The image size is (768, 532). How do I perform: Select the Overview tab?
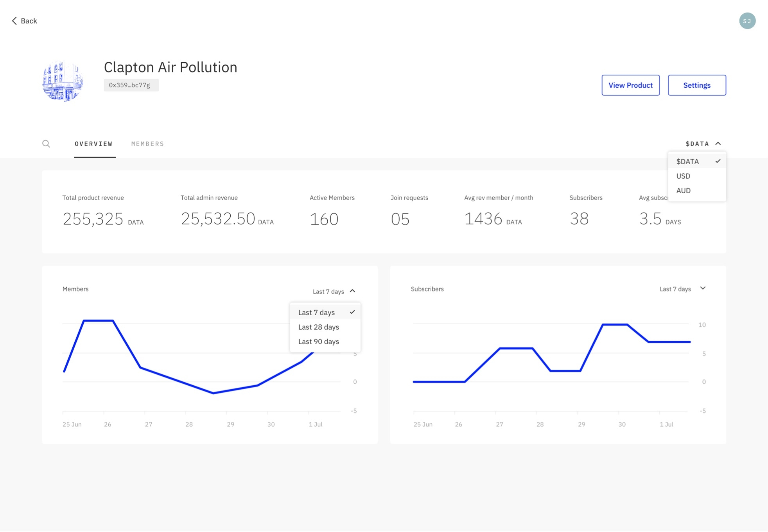[94, 144]
